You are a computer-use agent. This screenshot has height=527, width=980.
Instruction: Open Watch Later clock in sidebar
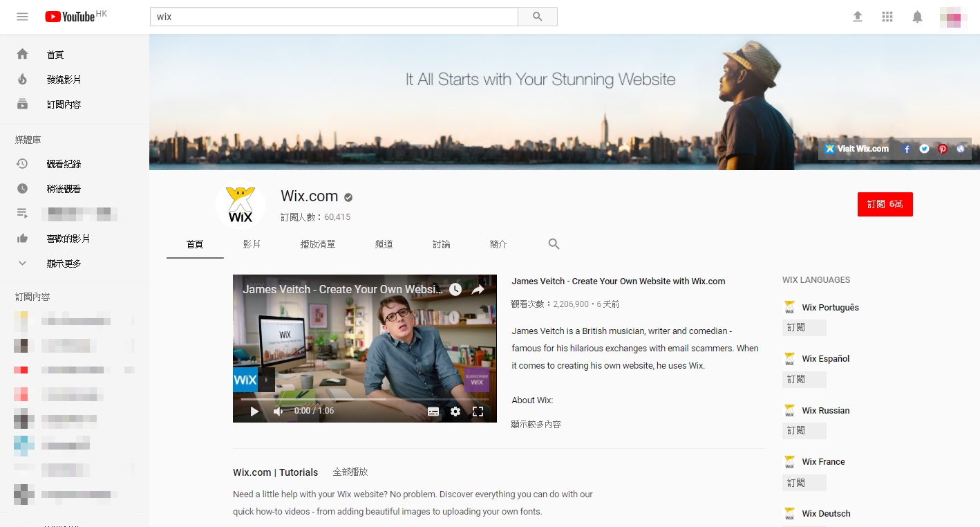tap(22, 189)
